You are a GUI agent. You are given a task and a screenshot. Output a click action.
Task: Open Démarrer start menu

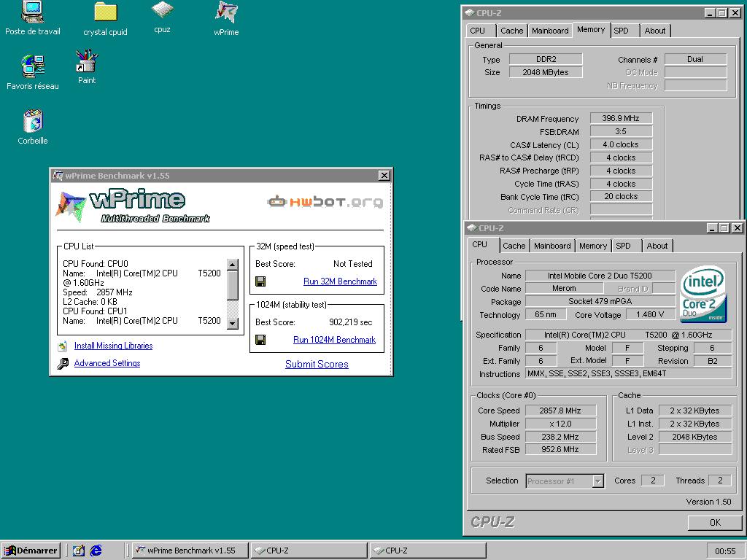[31, 551]
